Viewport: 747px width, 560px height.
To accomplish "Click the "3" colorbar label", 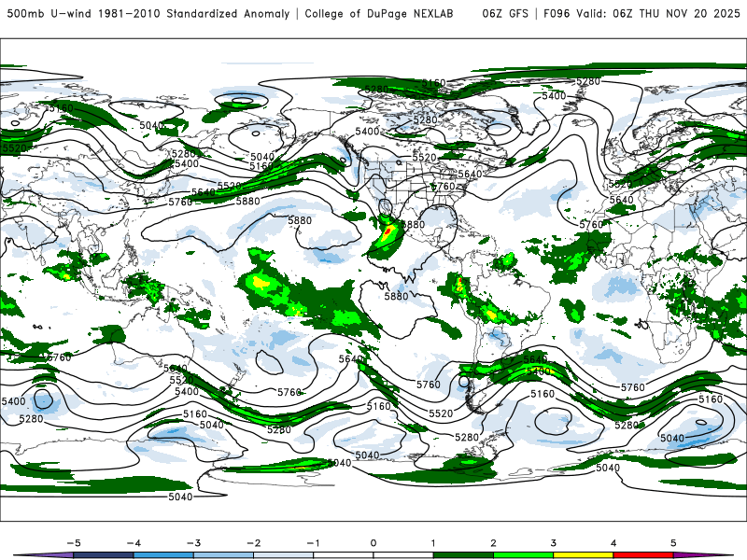I will point(554,543).
